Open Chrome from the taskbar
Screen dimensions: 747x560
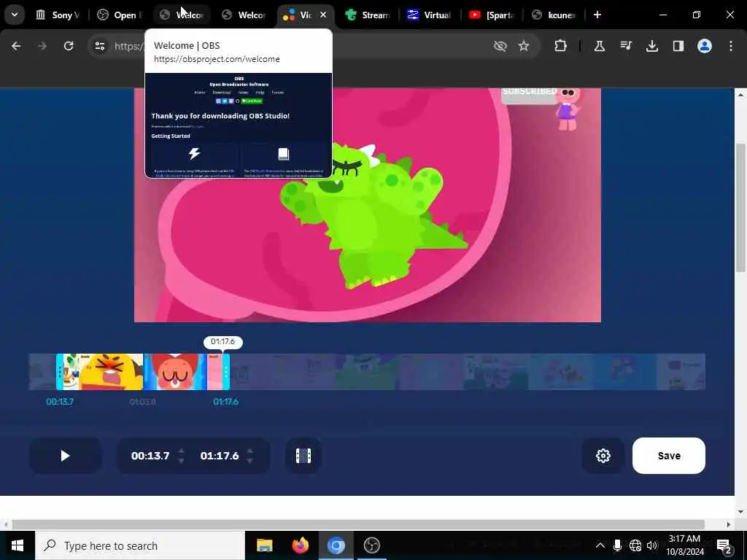click(336, 545)
